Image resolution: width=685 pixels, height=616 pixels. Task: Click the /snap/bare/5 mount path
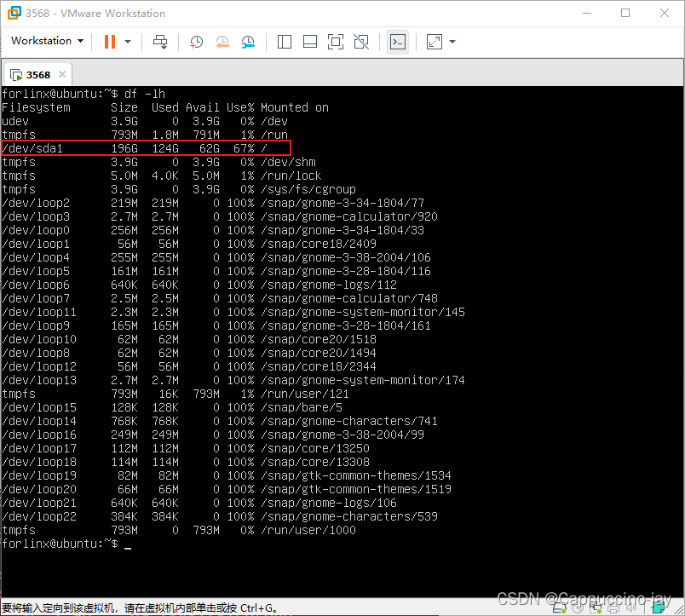coord(302,407)
